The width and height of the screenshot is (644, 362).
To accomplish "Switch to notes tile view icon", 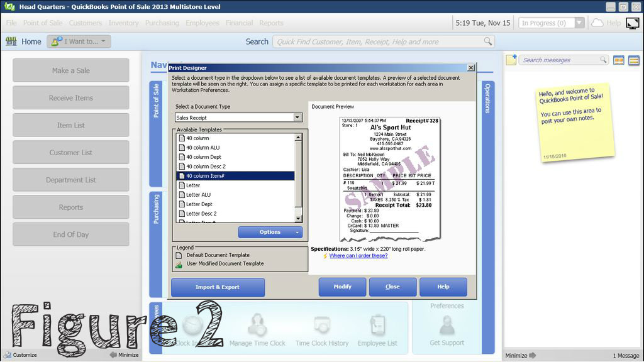I will (619, 60).
